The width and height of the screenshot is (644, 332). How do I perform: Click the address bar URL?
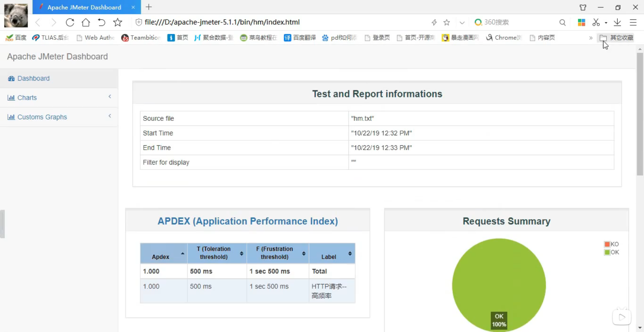(x=222, y=22)
